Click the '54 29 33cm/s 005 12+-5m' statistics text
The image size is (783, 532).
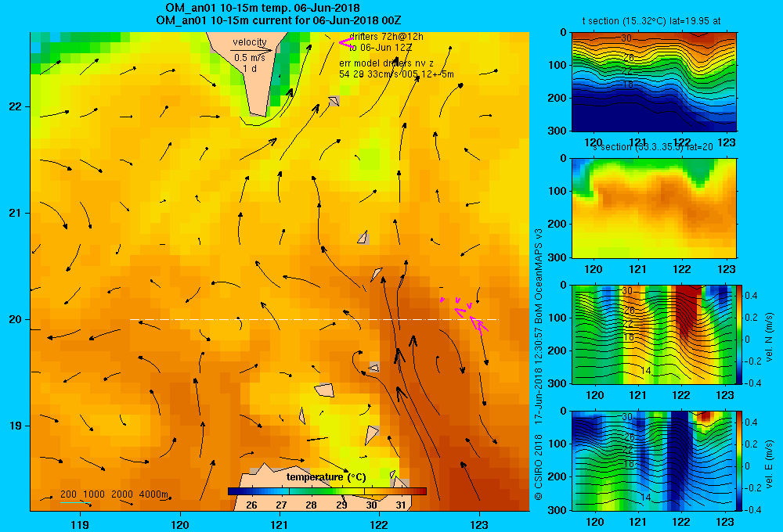coord(396,74)
